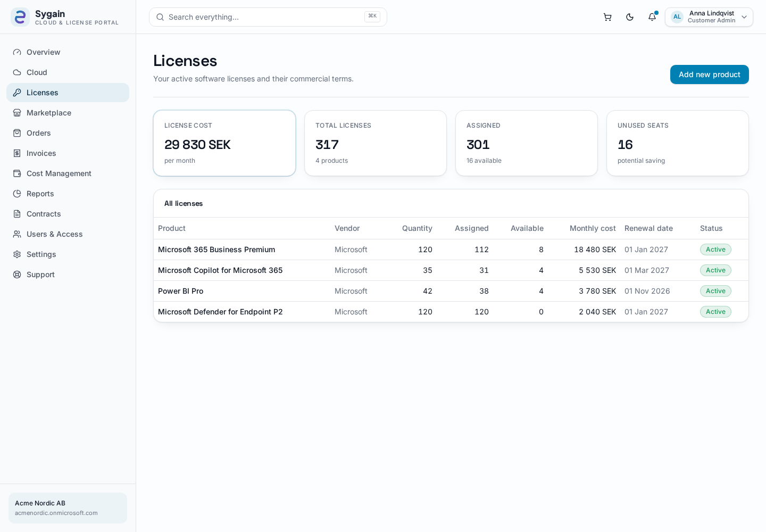Click the 2 040 SEK monthly cost
The width and height of the screenshot is (766, 532).
[x=597, y=312]
